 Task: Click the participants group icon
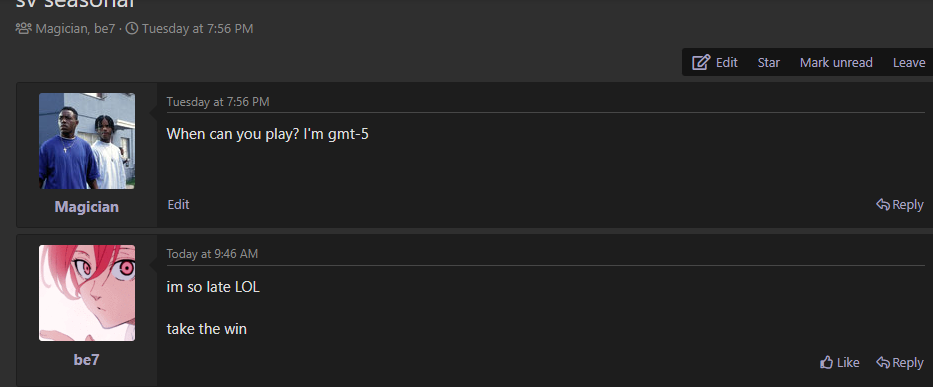click(x=23, y=29)
